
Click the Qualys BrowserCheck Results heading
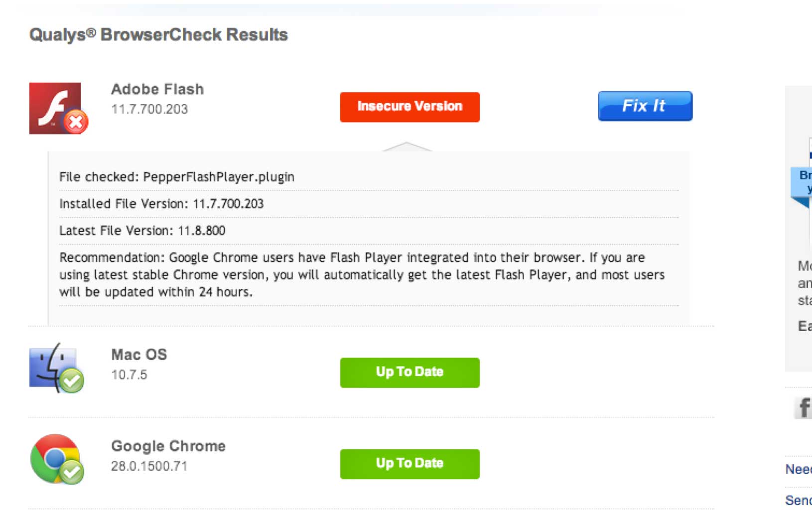click(158, 35)
